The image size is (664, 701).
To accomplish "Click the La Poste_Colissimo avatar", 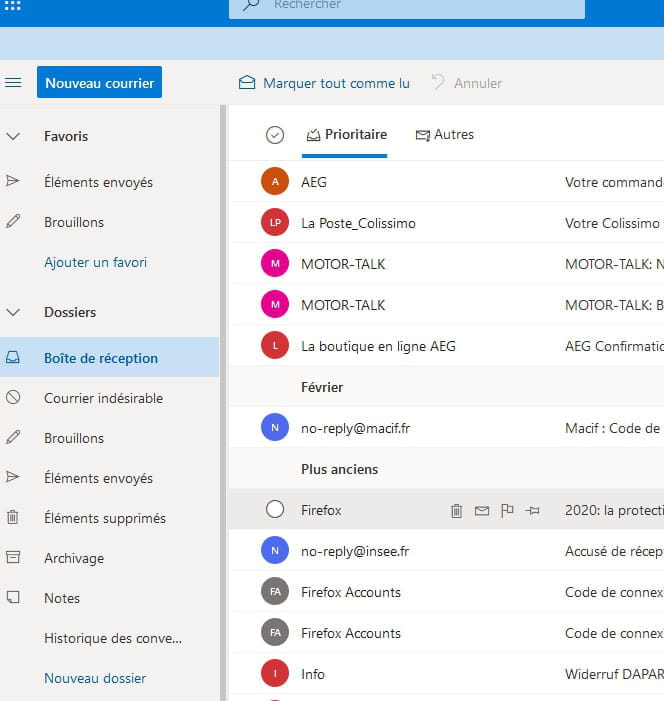I will click(x=274, y=223).
